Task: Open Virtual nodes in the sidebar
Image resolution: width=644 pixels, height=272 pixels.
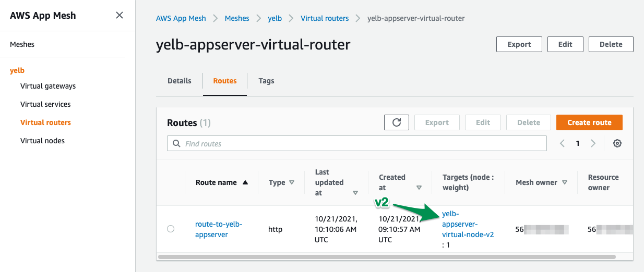Action: click(x=42, y=141)
